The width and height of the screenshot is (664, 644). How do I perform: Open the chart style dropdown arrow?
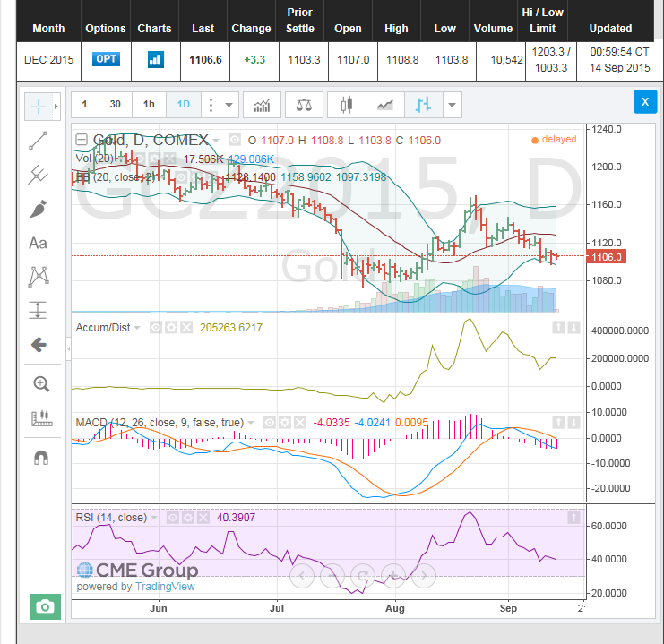452,105
